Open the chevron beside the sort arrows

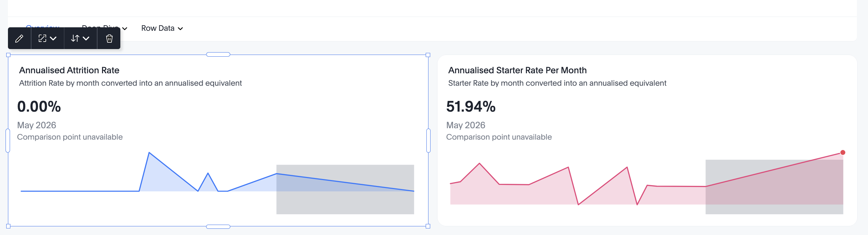pos(86,38)
